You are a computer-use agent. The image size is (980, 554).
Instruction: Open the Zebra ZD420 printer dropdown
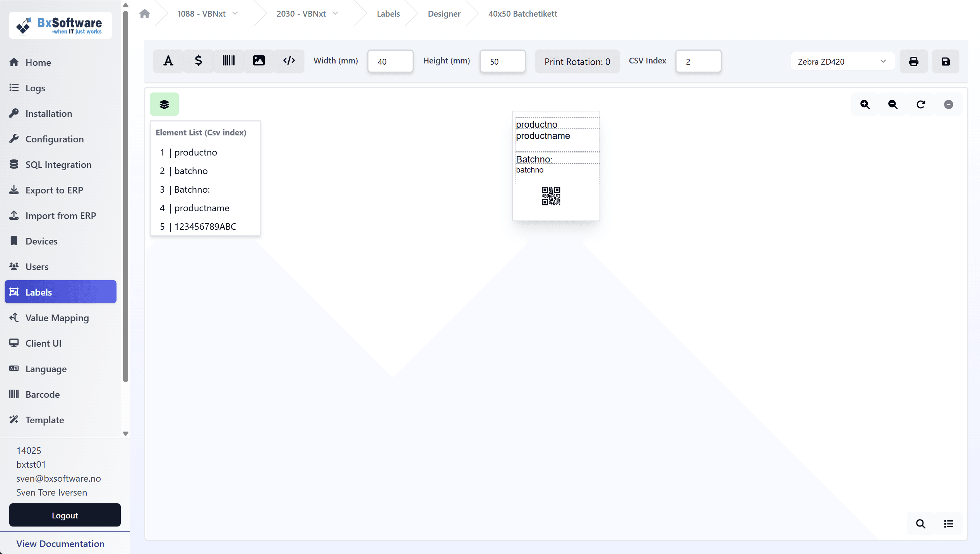842,62
